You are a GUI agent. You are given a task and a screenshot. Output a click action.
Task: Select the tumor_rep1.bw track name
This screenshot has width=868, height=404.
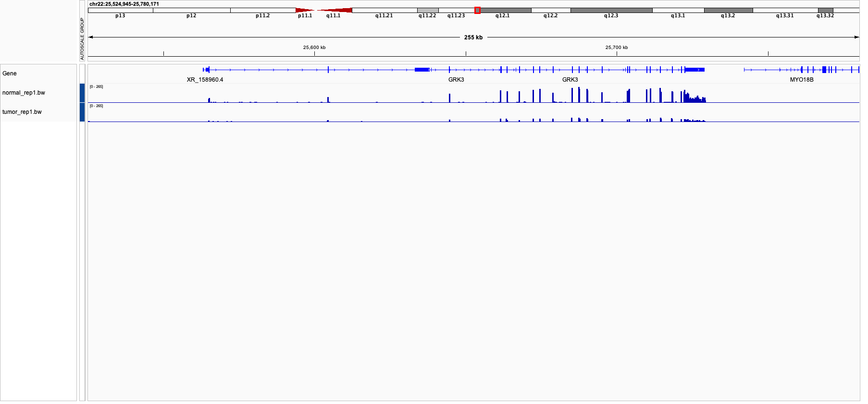[22, 112]
